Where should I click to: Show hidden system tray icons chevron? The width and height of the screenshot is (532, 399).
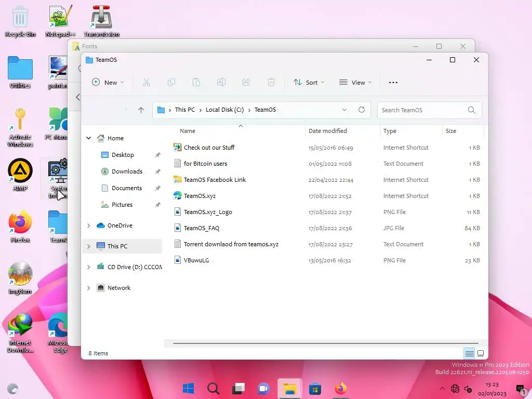[442, 389]
